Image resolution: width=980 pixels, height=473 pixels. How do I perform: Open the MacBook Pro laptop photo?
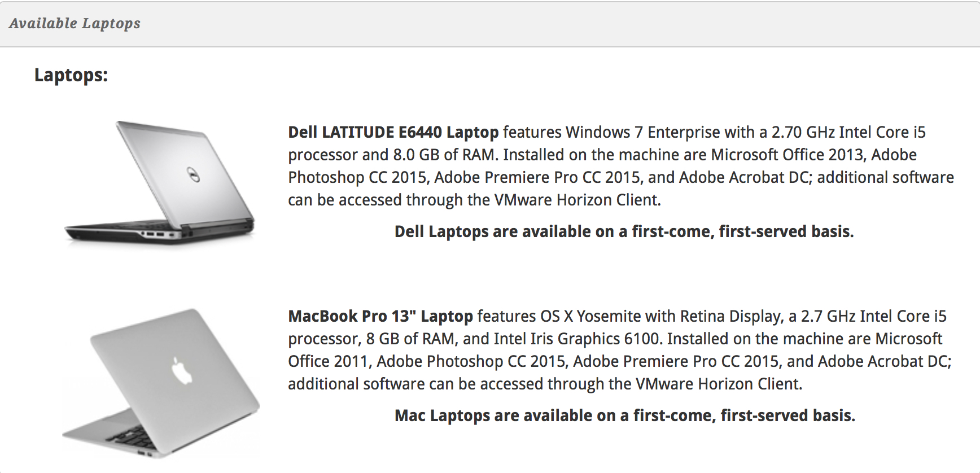click(160, 382)
